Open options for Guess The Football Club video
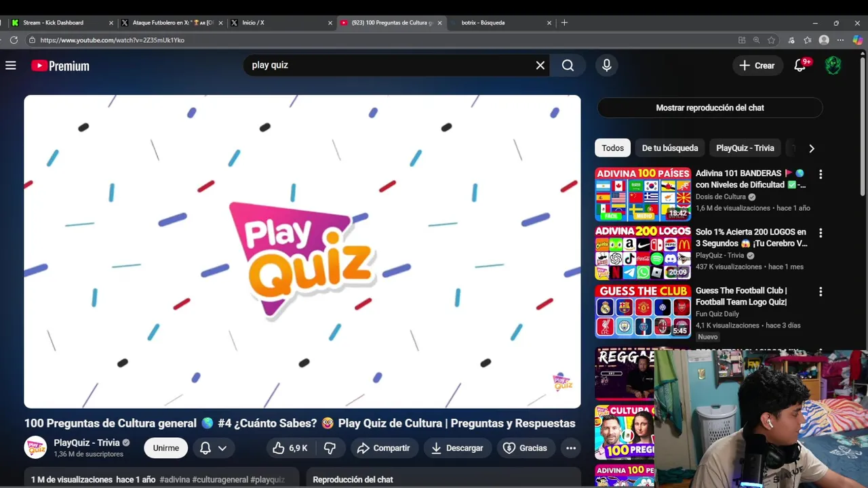Image resolution: width=868 pixels, height=488 pixels. tap(821, 292)
